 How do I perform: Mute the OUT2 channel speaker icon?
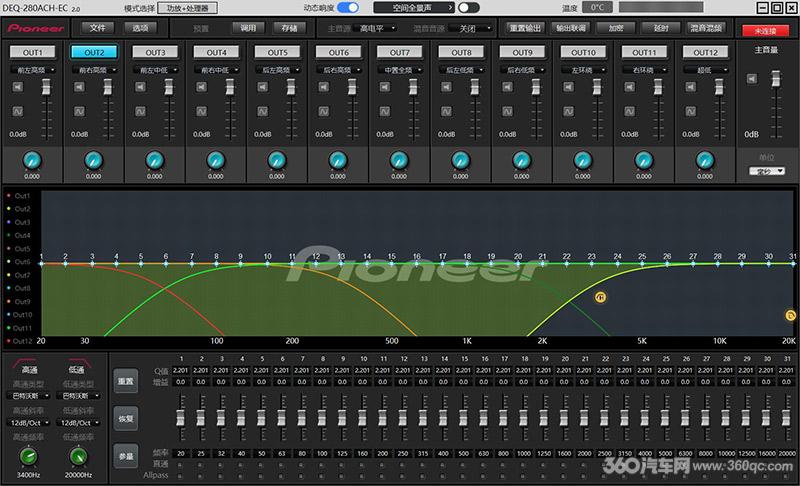pos(79,87)
